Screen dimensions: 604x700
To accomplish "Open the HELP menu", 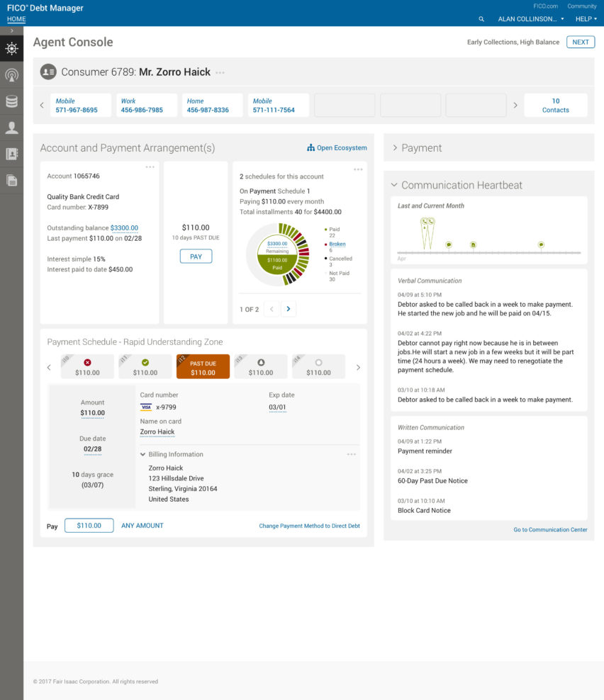I will tap(586, 19).
